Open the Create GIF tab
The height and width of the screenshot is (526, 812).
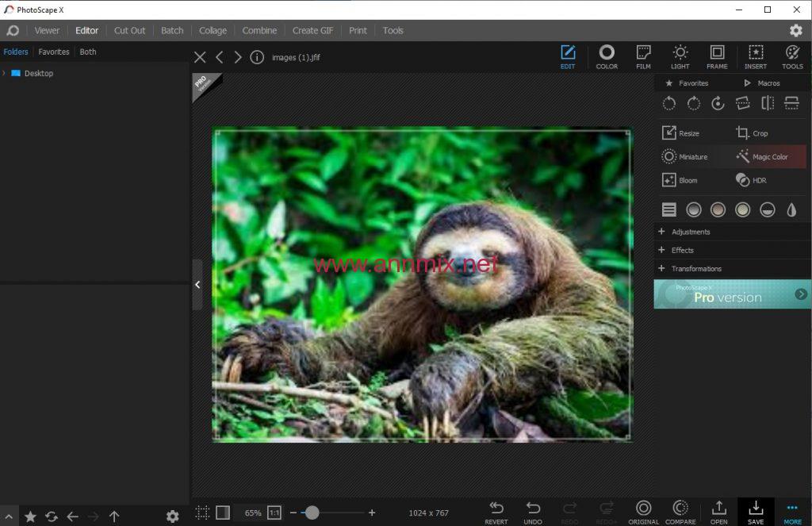tap(312, 31)
